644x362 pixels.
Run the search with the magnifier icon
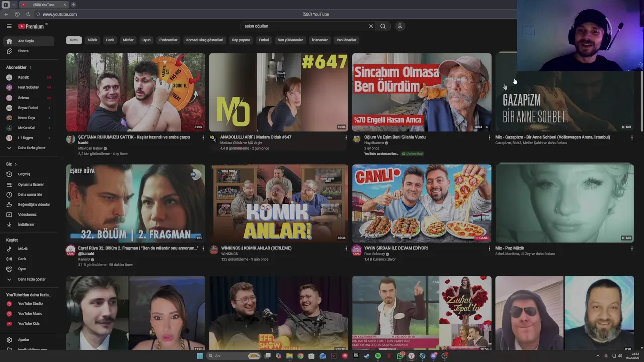coord(383,26)
